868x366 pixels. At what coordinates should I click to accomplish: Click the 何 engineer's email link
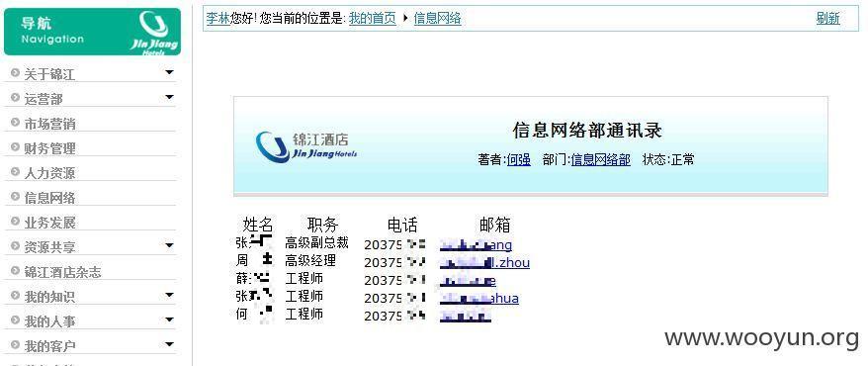[466, 317]
